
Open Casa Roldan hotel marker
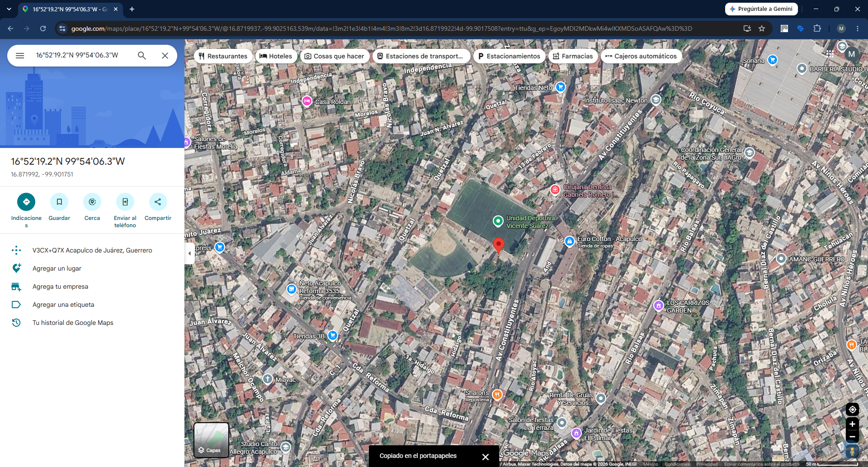[307, 101]
